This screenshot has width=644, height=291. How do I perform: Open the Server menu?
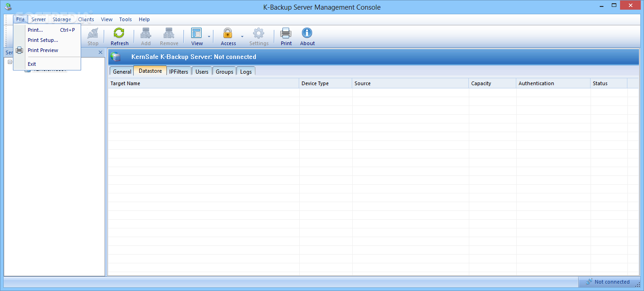pyautogui.click(x=39, y=19)
